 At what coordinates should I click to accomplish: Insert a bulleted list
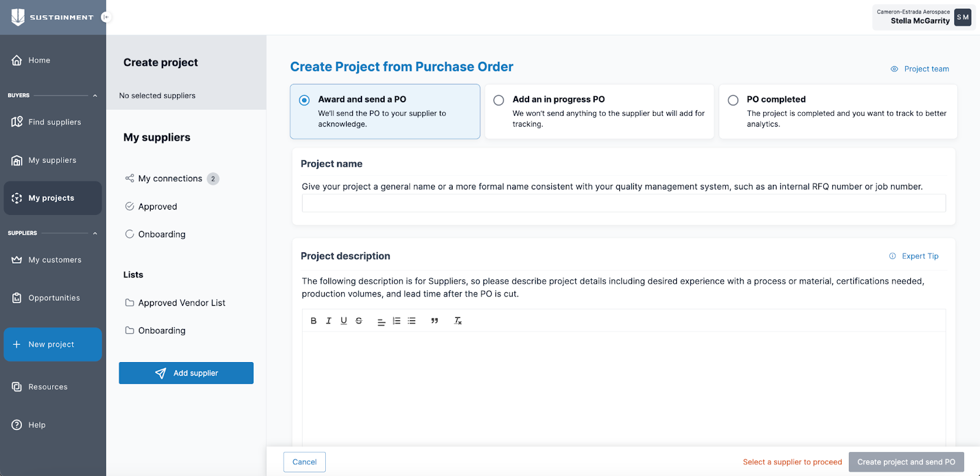[x=412, y=320]
